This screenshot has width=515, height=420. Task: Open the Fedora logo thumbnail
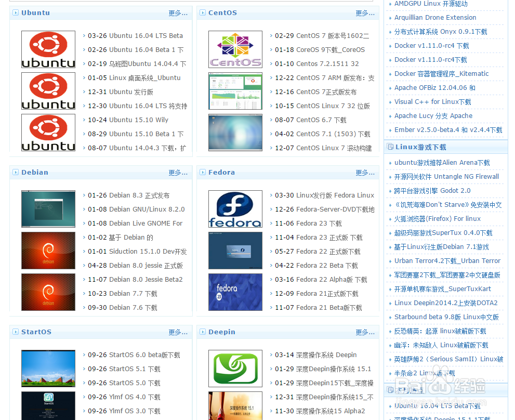tap(235, 209)
